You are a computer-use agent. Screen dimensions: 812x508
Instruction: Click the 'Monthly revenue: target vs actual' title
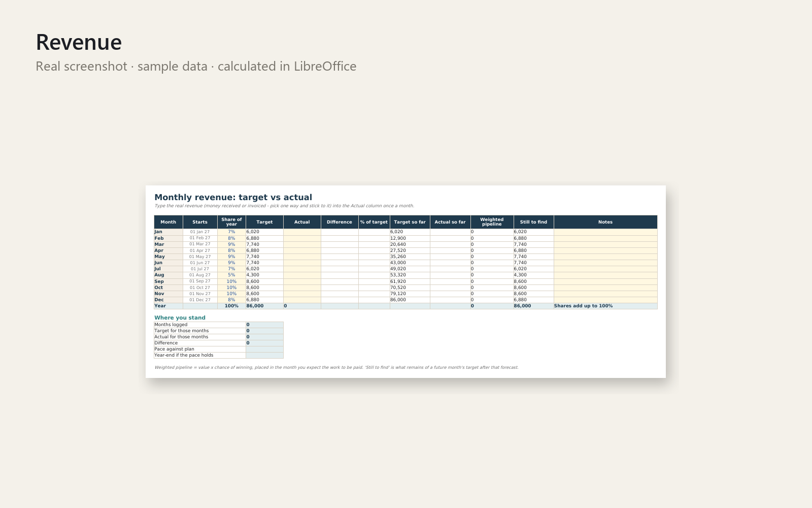click(x=233, y=198)
